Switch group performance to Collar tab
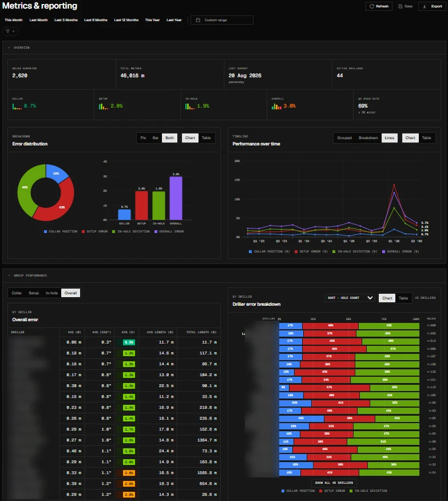 coord(17,293)
